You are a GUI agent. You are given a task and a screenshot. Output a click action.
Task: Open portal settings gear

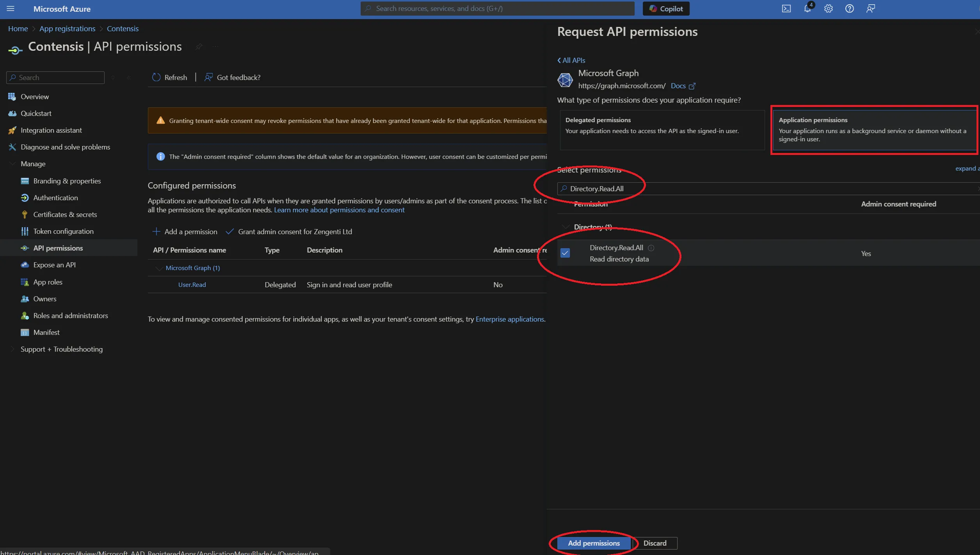(828, 9)
